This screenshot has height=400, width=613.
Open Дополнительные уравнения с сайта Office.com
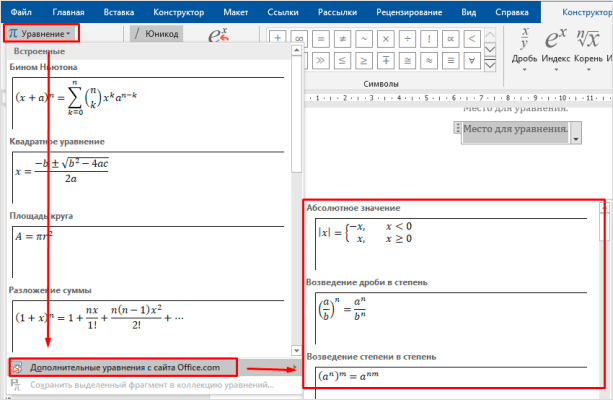click(152, 368)
